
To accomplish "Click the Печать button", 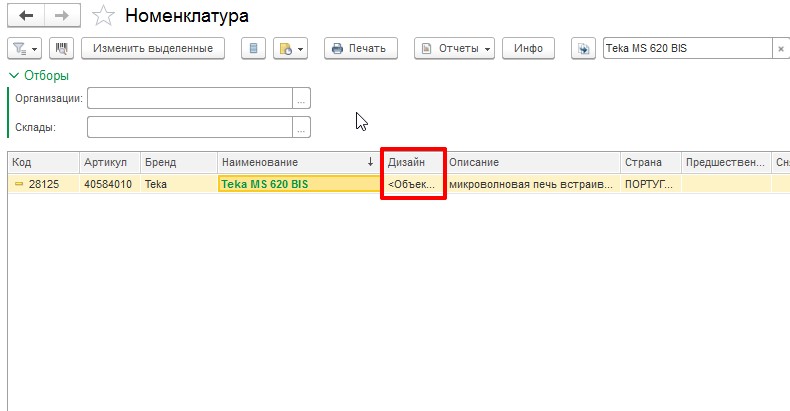I will [x=361, y=48].
